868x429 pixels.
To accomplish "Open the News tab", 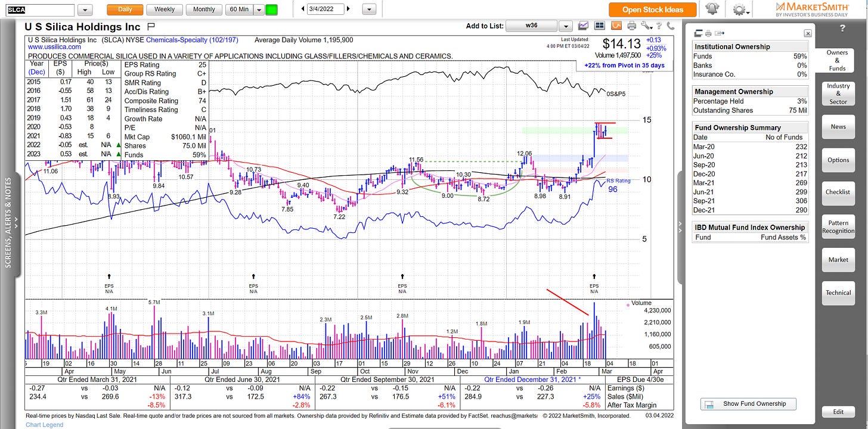I will pyautogui.click(x=838, y=126).
